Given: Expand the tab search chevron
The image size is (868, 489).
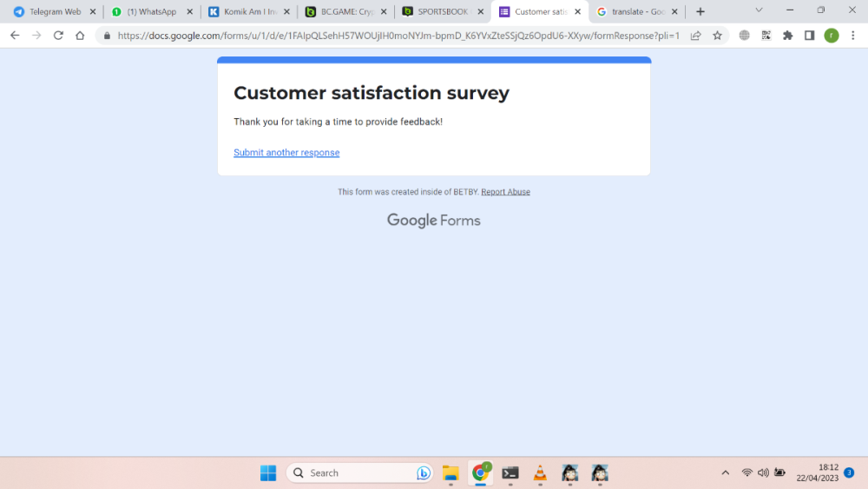Looking at the screenshot, I should click(x=759, y=10).
